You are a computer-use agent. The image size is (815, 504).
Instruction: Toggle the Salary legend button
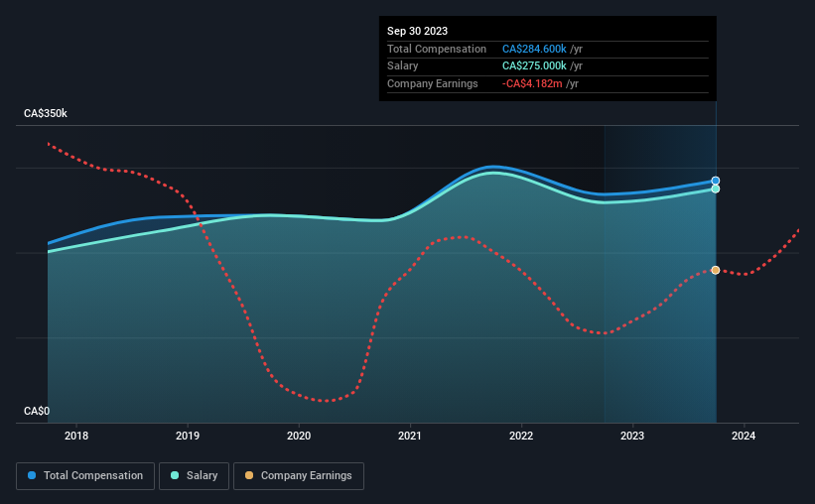coord(194,476)
